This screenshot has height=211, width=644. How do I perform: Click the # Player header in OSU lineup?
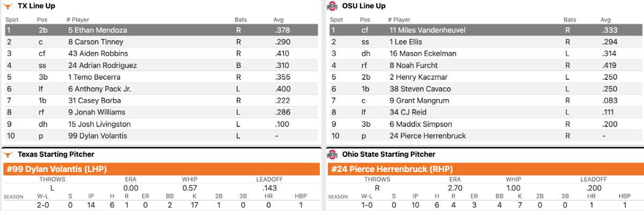click(399, 20)
